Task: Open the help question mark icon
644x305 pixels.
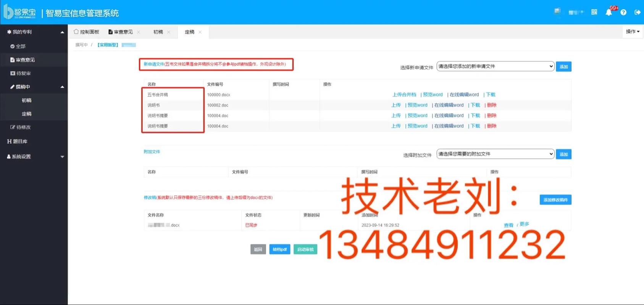Action: tap(623, 12)
